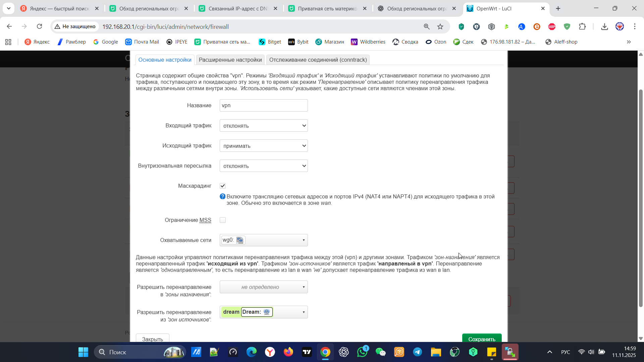The width and height of the screenshot is (644, 362).
Task: Open the Отслеживание соединений (conntrack) tab
Action: 318,60
